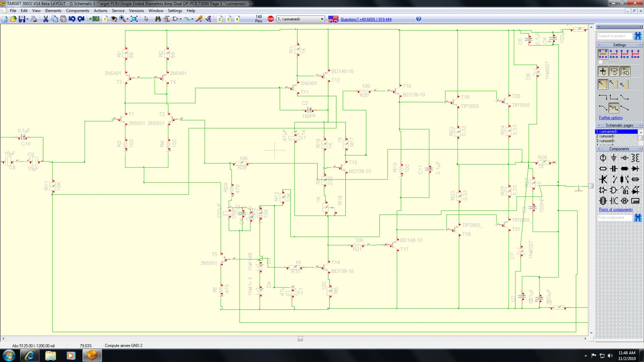Choose the transistor component icon
Screen dimensions: 644x362
pyautogui.click(x=603, y=179)
